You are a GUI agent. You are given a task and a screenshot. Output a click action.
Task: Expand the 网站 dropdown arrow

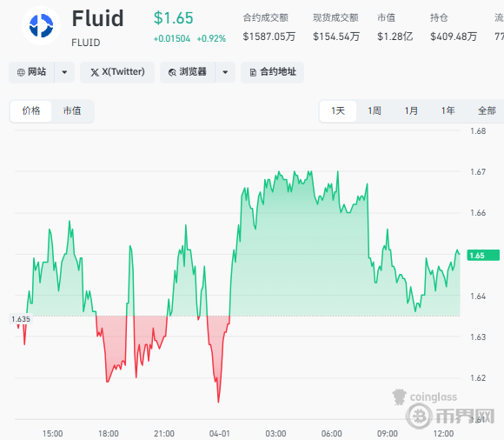[x=64, y=72]
